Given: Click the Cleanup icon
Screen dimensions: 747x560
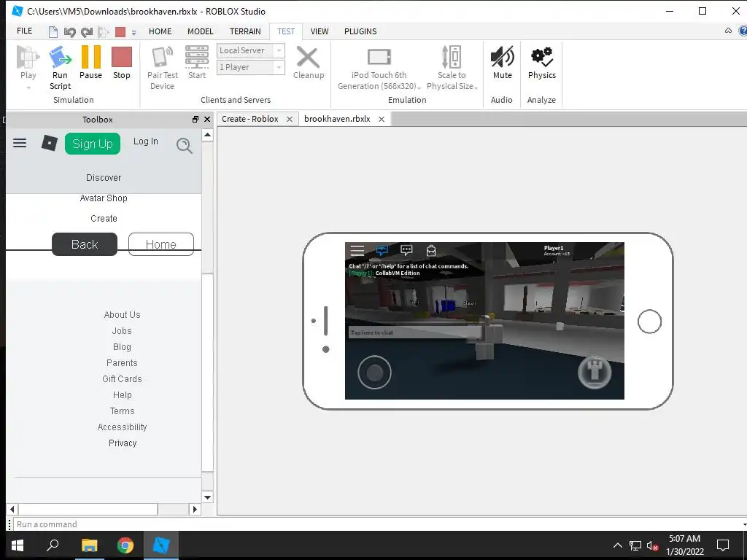Looking at the screenshot, I should coord(309,57).
